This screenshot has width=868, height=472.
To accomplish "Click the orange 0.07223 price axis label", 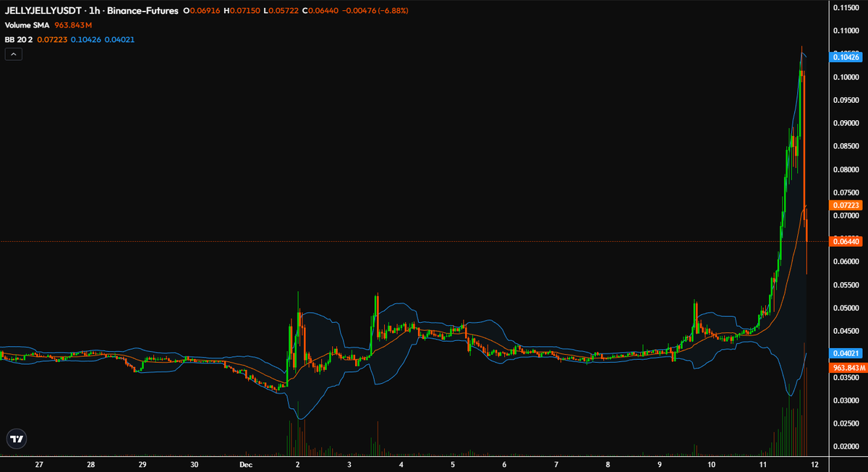I will pyautogui.click(x=846, y=206).
